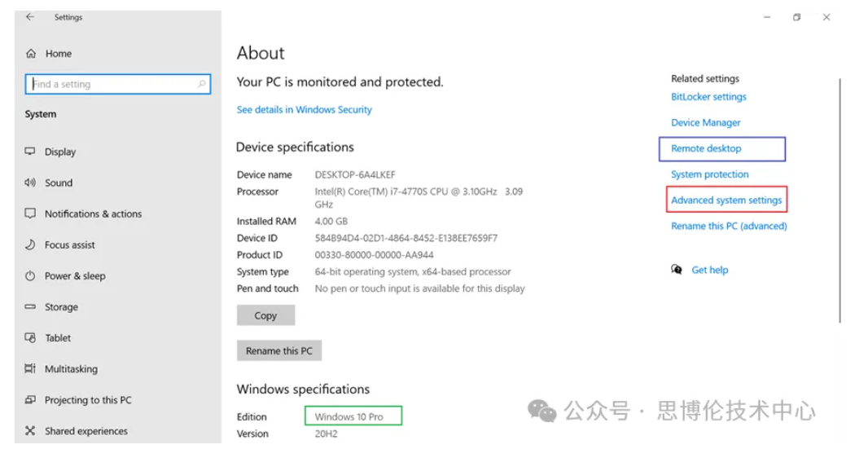Click the Home icon in sidebar
Viewport: 868px width, 449px height.
pos(31,54)
